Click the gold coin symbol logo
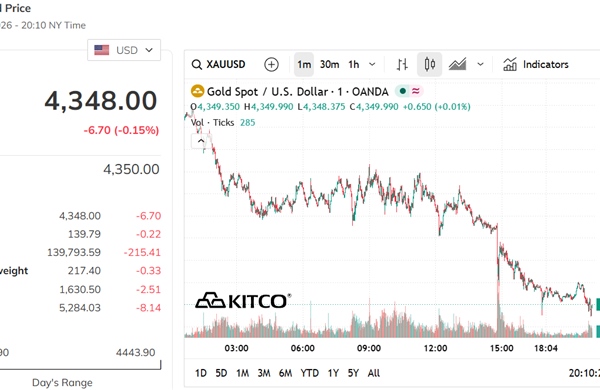Image resolution: width=600 pixels, height=390 pixels. point(197,91)
